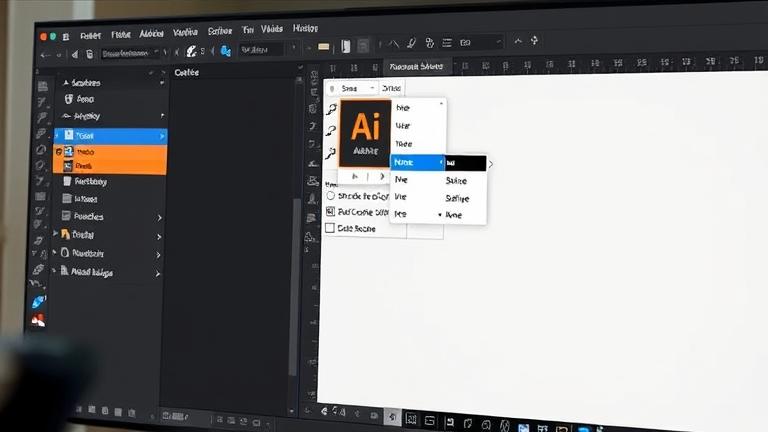Select the lower orange-highlighted row in the panel
The image size is (768, 432).
pyautogui.click(x=110, y=167)
